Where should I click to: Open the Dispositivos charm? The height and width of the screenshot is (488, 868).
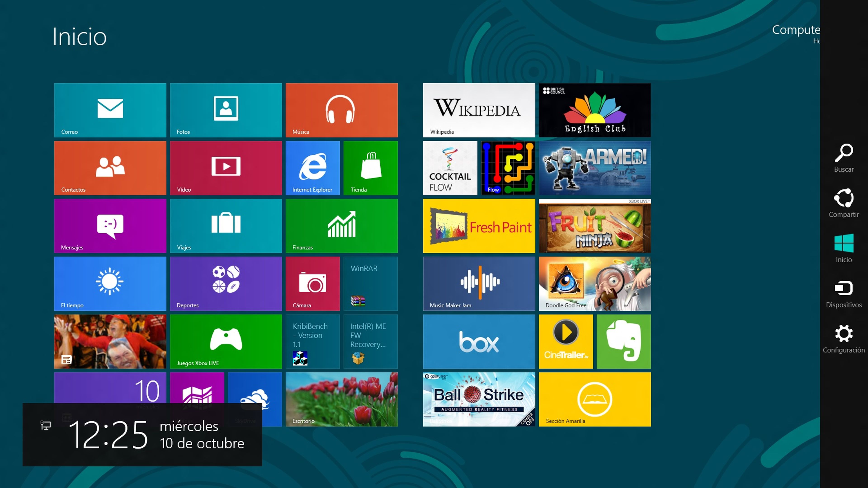click(843, 294)
